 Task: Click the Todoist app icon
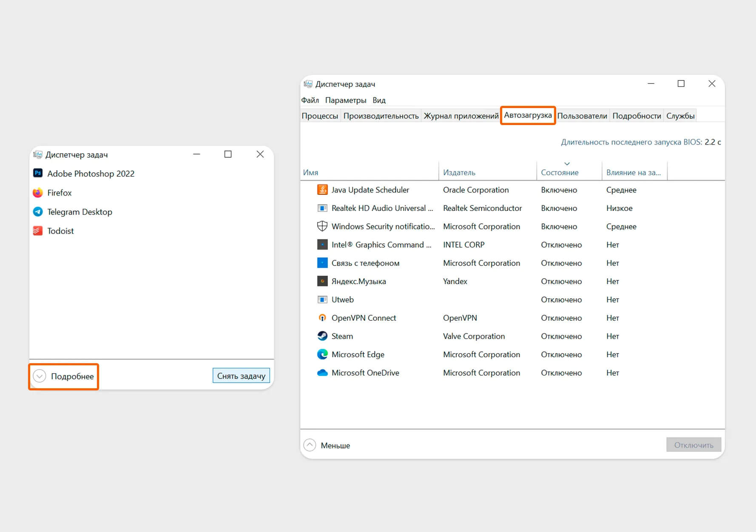coord(38,231)
